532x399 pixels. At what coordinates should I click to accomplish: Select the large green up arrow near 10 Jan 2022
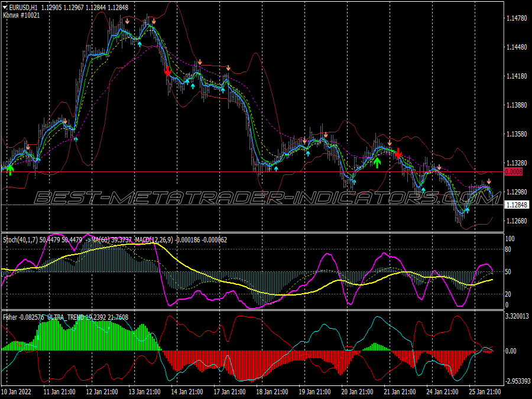click(x=10, y=170)
